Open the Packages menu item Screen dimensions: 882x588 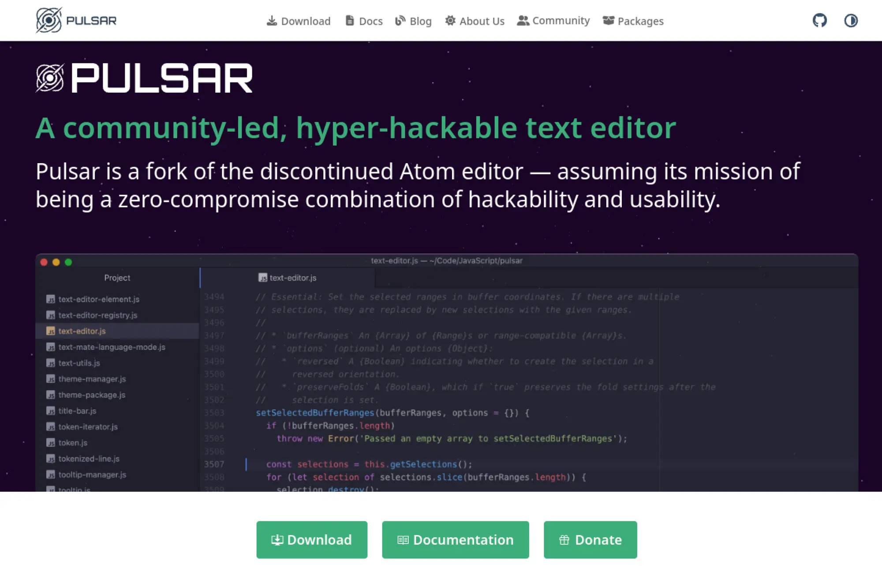pos(640,21)
